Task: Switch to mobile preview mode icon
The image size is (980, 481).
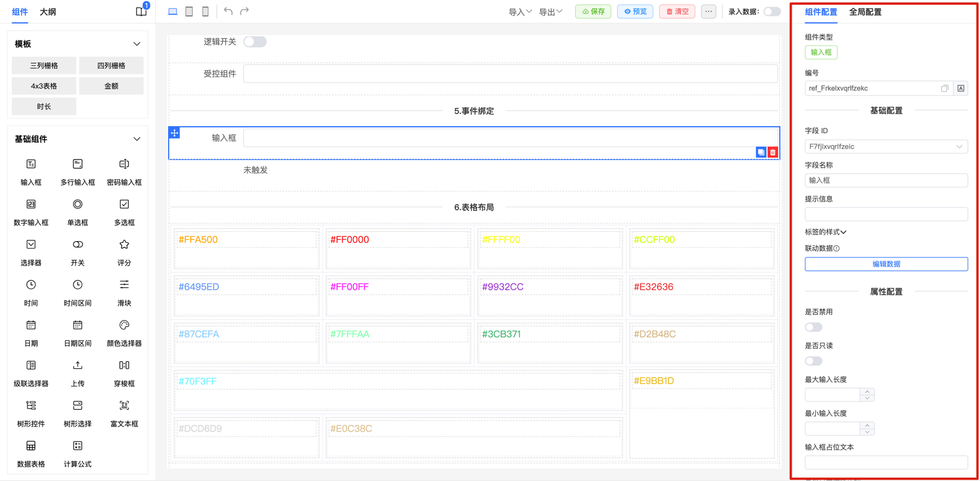Action: tap(205, 11)
